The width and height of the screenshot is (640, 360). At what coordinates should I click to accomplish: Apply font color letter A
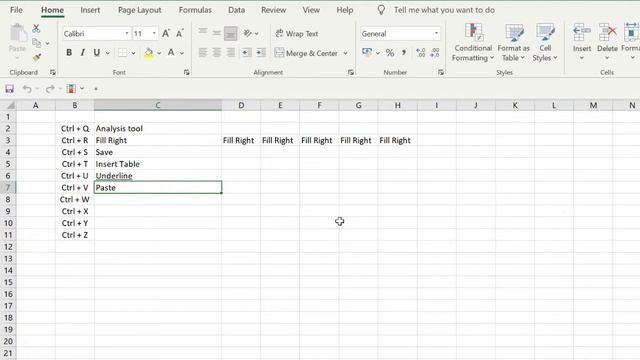pos(171,53)
